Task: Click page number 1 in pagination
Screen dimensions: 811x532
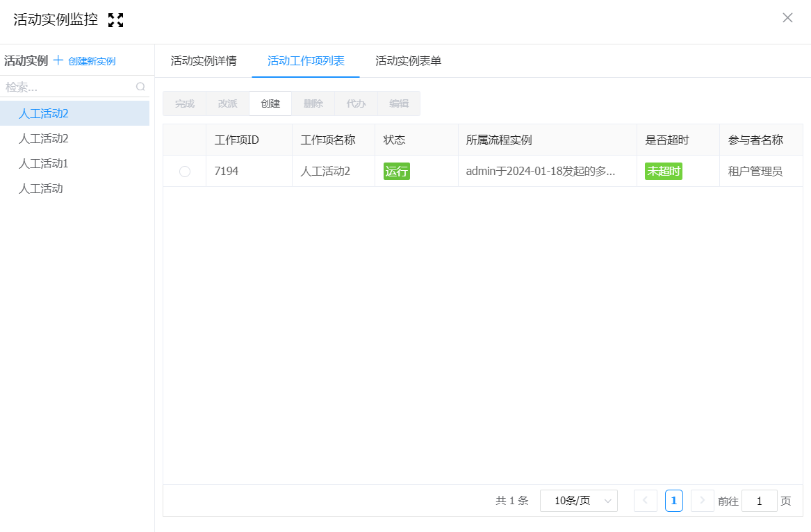Action: [673, 501]
